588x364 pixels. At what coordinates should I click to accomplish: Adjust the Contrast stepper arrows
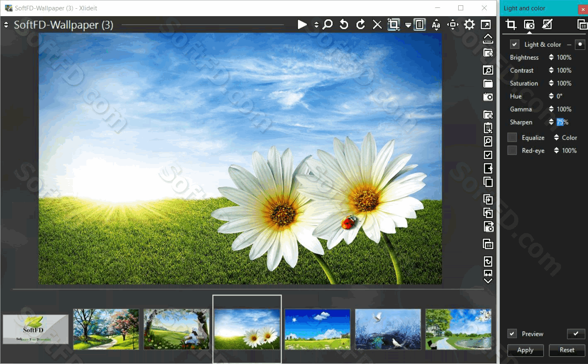[x=551, y=70]
